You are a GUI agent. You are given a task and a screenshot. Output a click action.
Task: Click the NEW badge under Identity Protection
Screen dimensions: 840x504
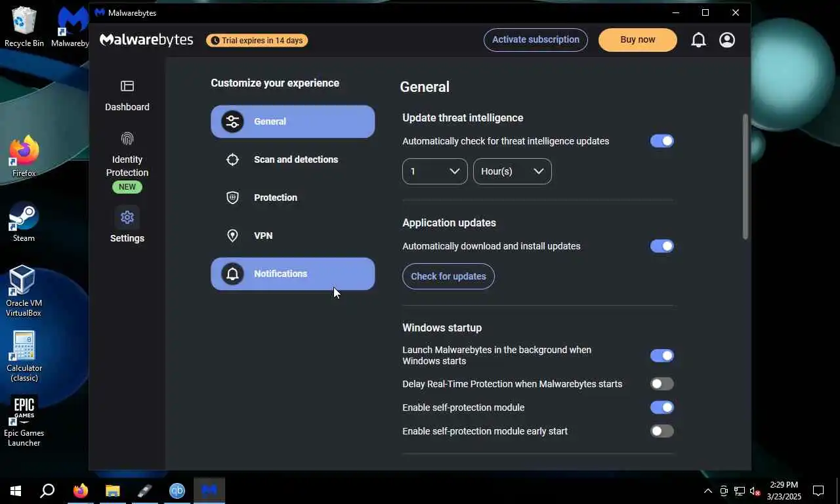coord(127,187)
